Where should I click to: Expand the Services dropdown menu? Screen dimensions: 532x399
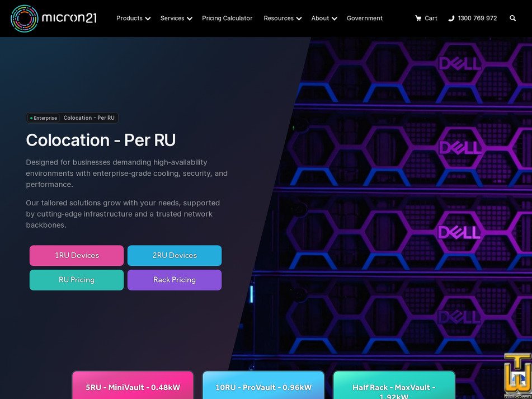(176, 18)
